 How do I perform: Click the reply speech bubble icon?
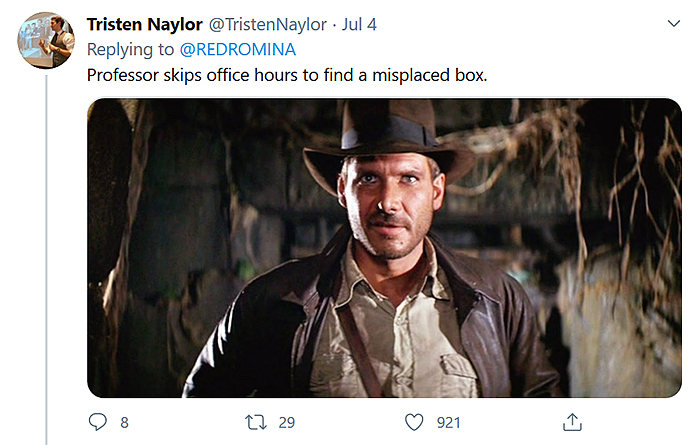(x=98, y=422)
